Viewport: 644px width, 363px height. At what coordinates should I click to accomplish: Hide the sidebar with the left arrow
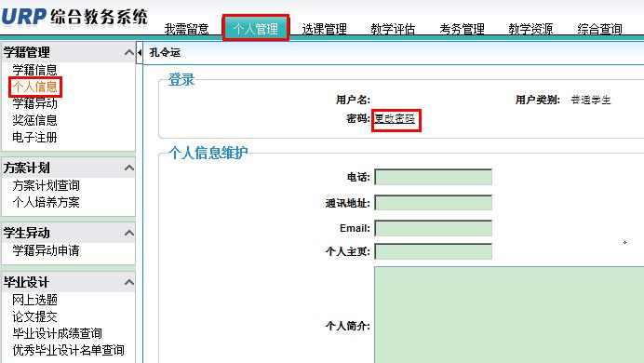click(140, 52)
